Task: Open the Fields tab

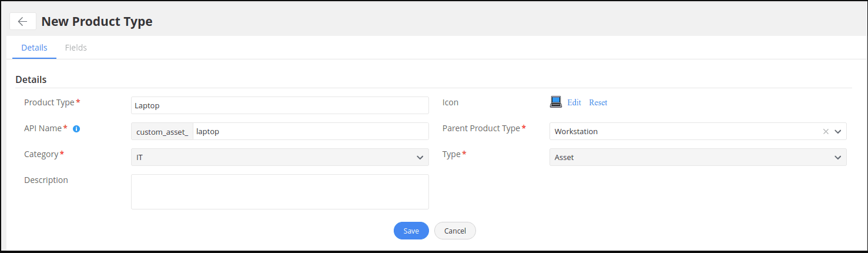Action: coord(76,48)
